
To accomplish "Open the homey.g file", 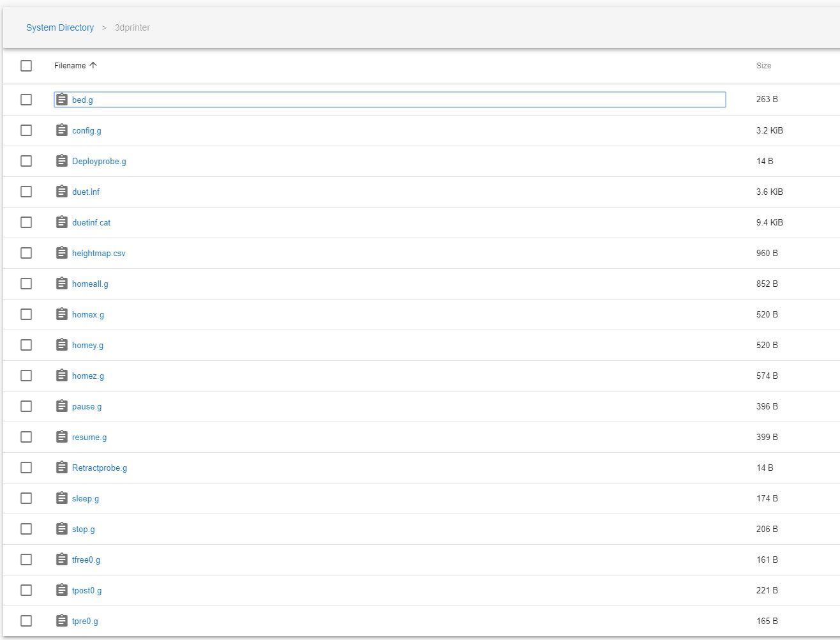I will [x=88, y=345].
